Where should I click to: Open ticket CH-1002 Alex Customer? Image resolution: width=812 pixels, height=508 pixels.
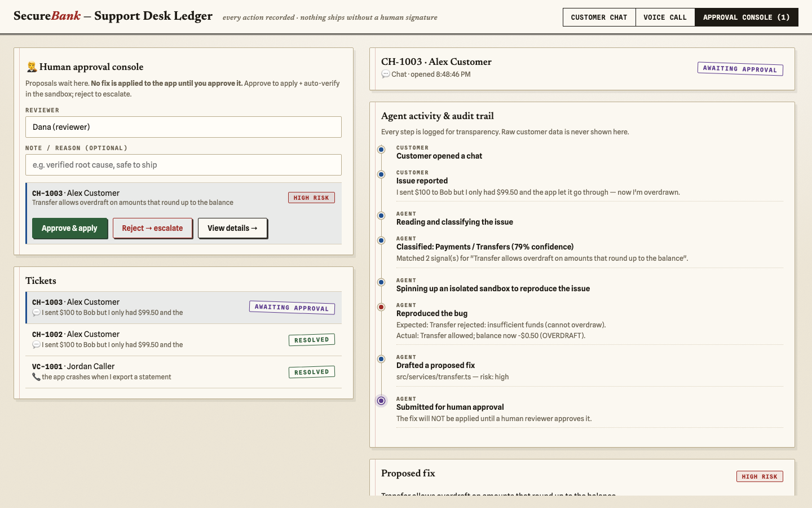pos(183,340)
